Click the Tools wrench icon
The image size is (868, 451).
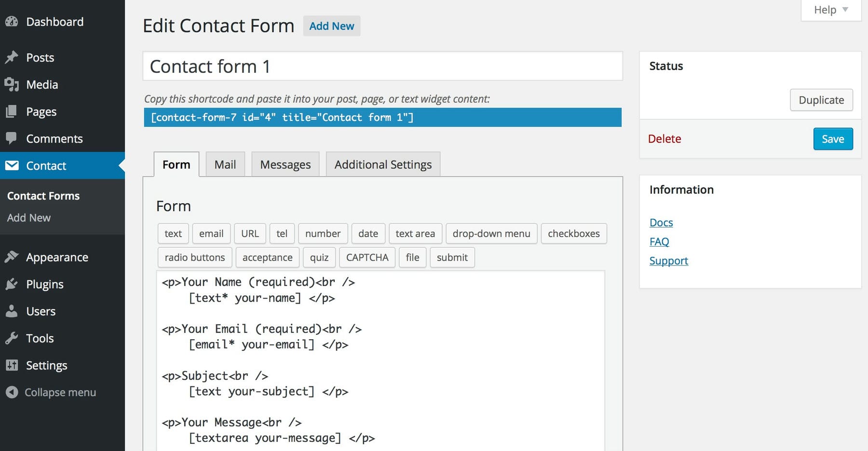[12, 338]
